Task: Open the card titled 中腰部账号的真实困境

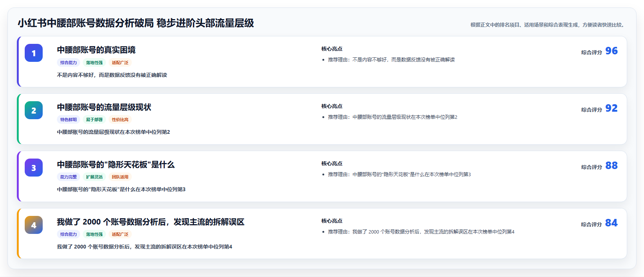Action: (x=96, y=50)
